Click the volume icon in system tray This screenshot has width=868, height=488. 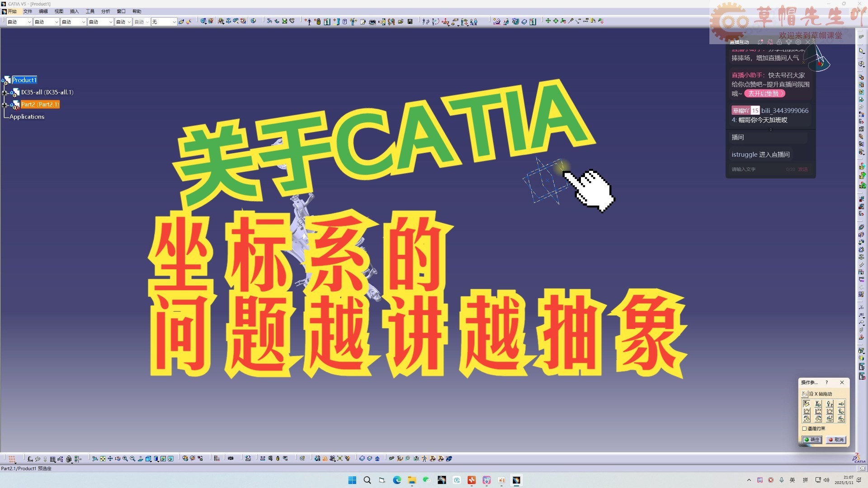(x=826, y=480)
